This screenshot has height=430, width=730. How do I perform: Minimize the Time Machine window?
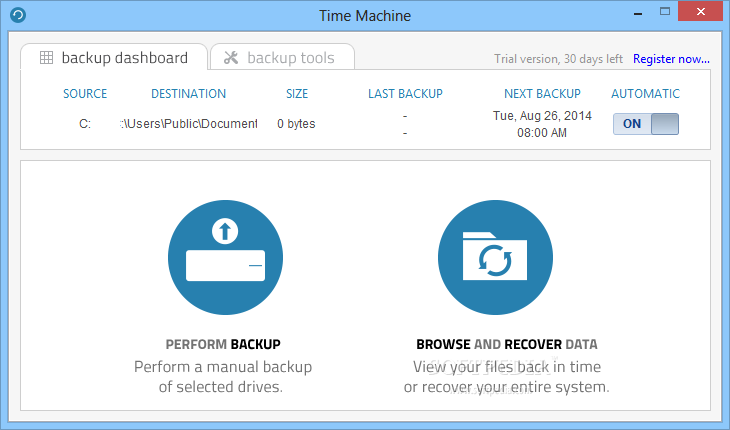(x=638, y=13)
